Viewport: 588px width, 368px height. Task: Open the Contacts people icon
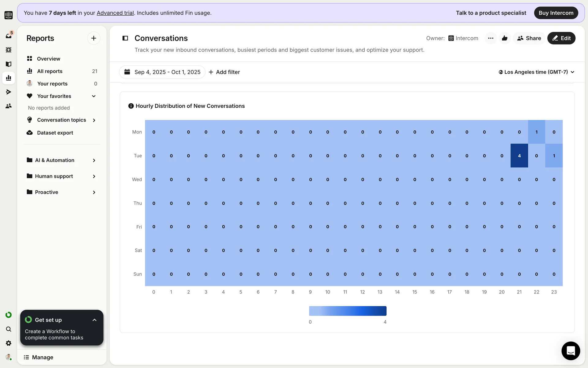[9, 106]
